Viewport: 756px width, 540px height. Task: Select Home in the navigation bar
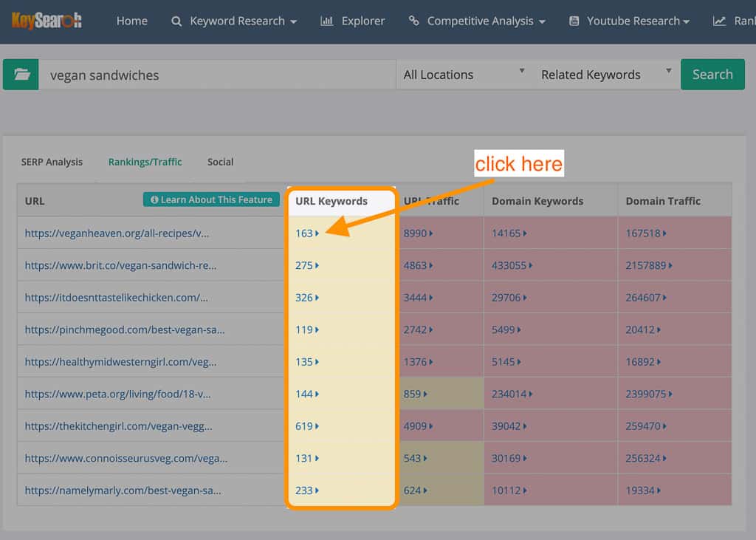point(132,21)
